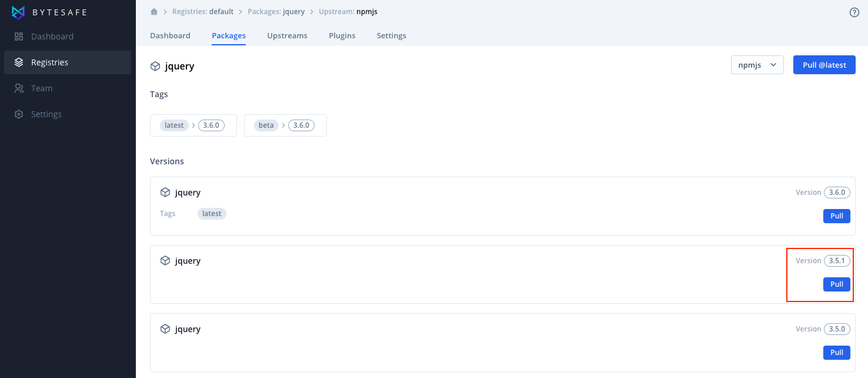The height and width of the screenshot is (378, 868).
Task: Open Dashboard in the sidebar
Action: [x=68, y=37]
